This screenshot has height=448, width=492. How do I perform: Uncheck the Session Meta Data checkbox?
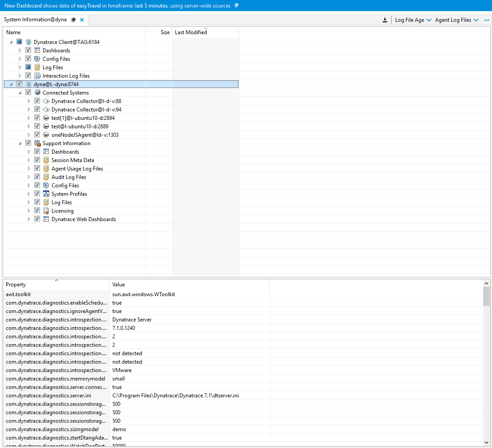pyautogui.click(x=37, y=160)
